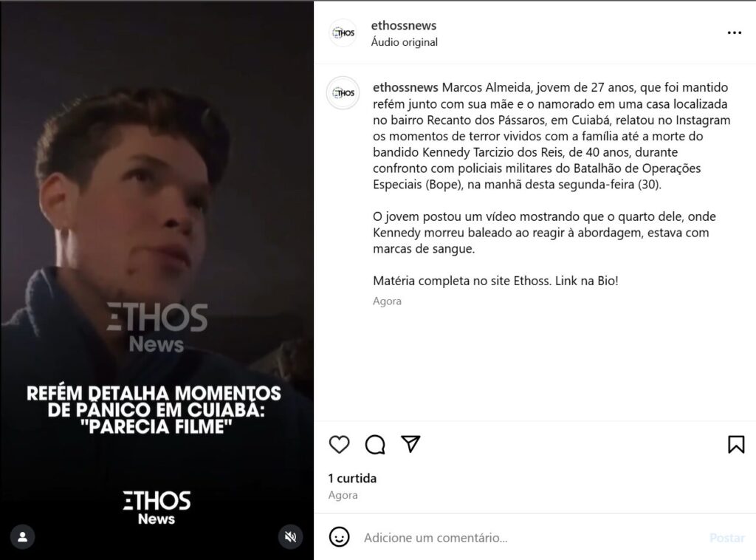Click the Ethos avatar beside the caption
The width and height of the screenshot is (756, 560).
343,92
